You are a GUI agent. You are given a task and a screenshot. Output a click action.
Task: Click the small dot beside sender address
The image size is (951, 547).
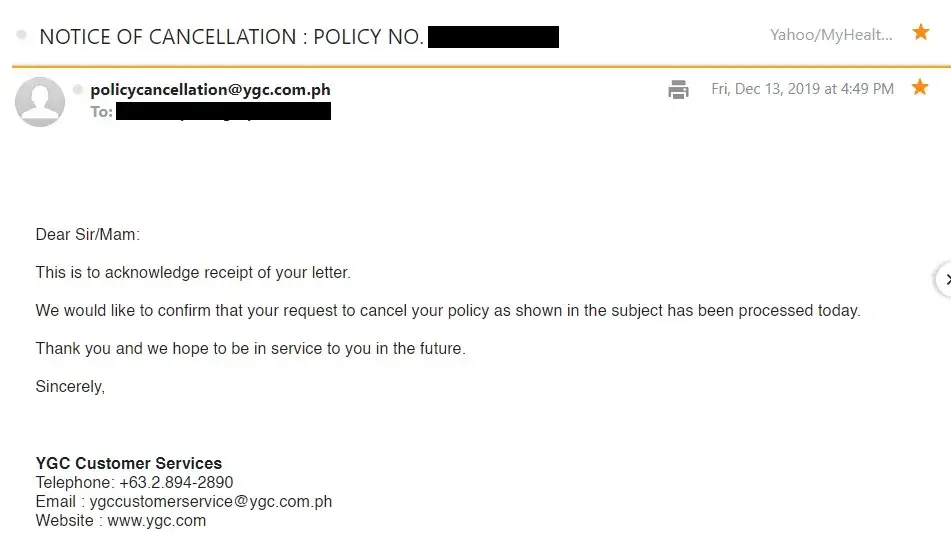click(x=78, y=89)
